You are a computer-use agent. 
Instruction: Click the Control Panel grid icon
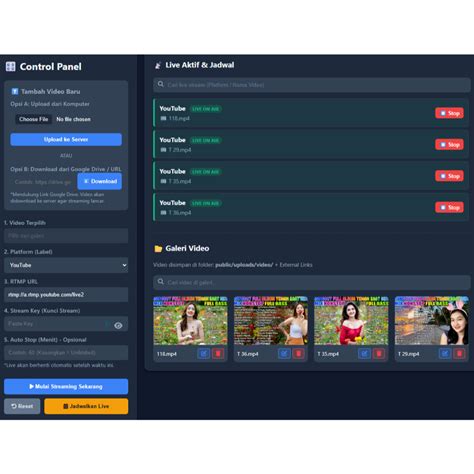point(10,67)
